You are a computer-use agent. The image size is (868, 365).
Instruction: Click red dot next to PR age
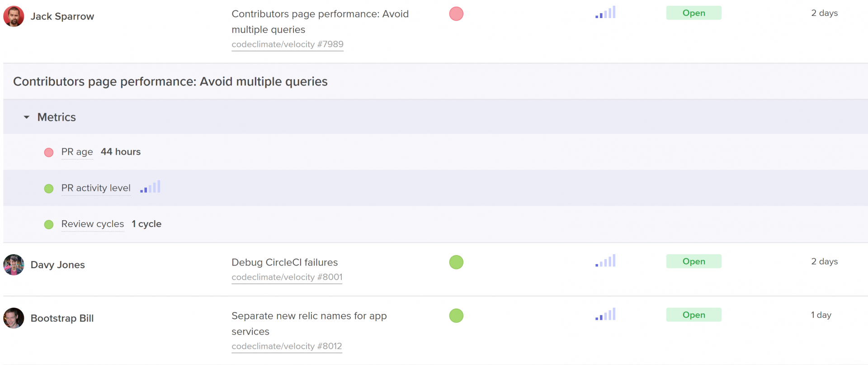49,152
